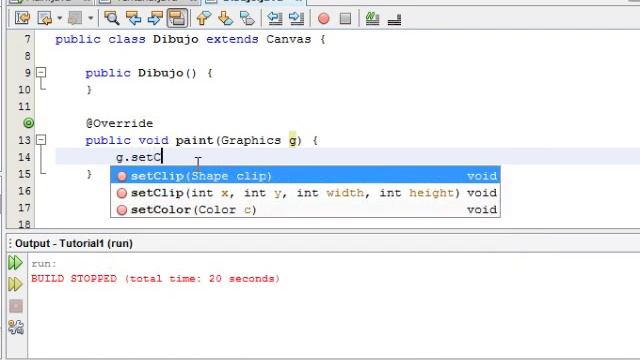Viewport: 640px width, 360px height.
Task: Click the Last Edit toolbar icon
Action: pyautogui.click(x=23, y=18)
